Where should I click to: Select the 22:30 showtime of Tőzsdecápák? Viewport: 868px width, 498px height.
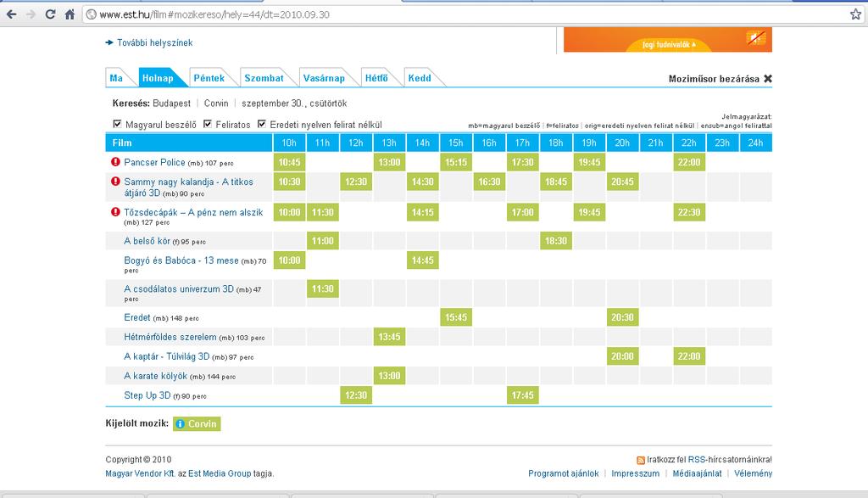tap(689, 212)
